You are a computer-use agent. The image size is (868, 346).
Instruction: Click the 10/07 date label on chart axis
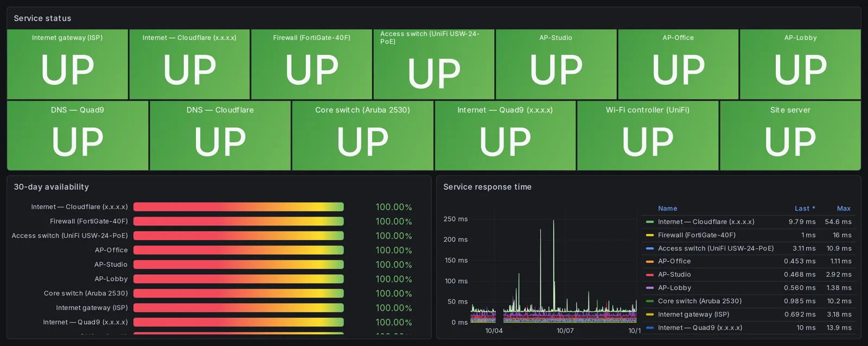pos(565,331)
